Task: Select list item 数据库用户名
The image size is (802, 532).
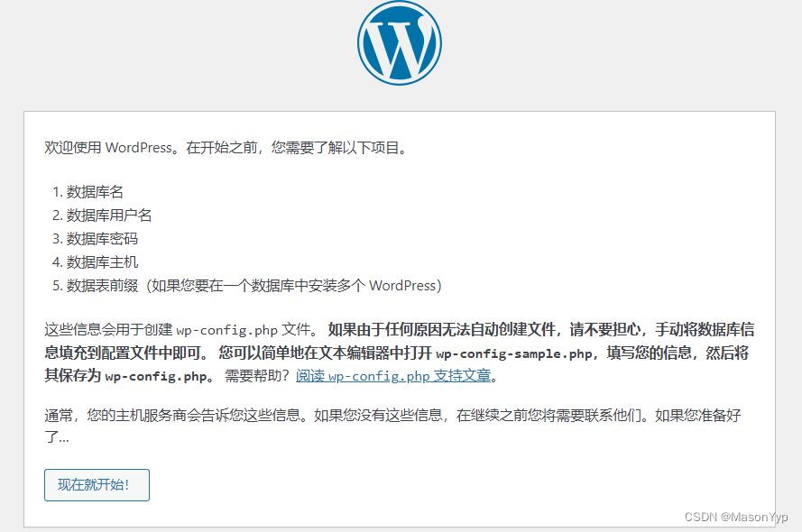Action: tap(109, 216)
